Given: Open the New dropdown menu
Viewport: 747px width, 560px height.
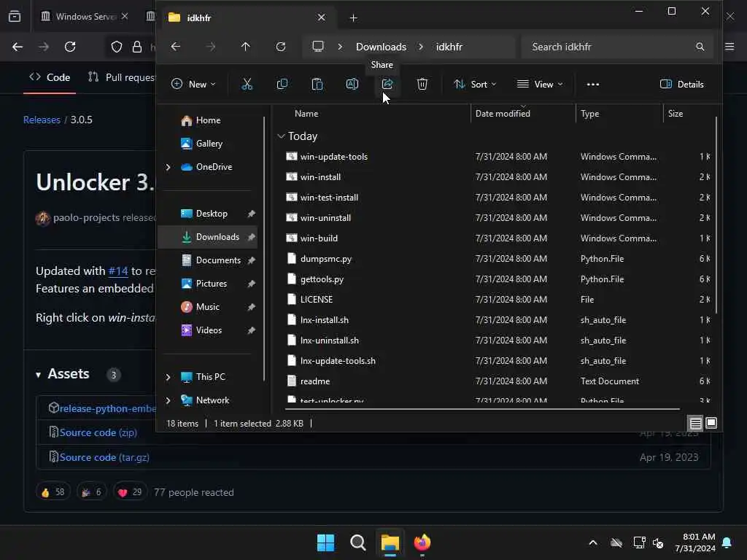Looking at the screenshot, I should [x=193, y=85].
